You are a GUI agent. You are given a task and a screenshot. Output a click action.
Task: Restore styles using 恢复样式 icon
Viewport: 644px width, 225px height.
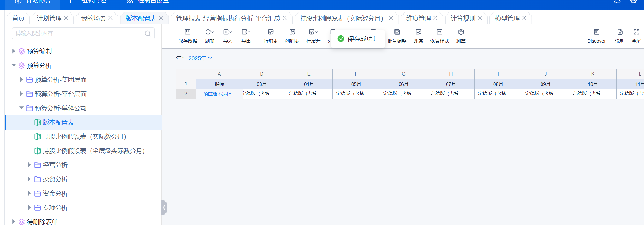point(439,32)
